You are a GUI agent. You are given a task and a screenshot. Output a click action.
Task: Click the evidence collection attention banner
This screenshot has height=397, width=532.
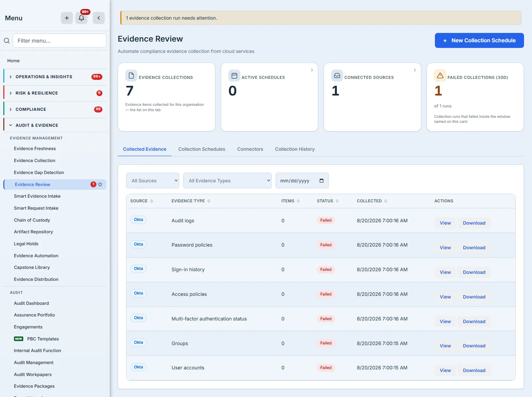click(x=321, y=18)
